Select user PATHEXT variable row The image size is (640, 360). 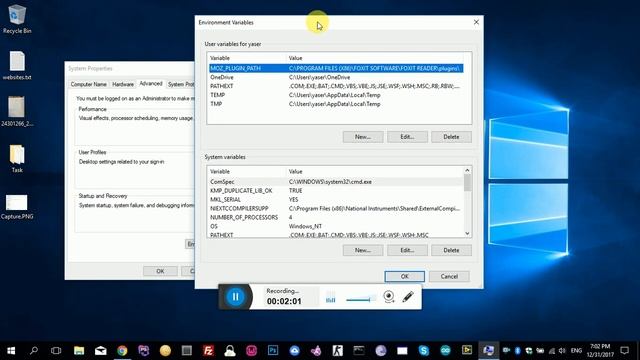click(336, 86)
